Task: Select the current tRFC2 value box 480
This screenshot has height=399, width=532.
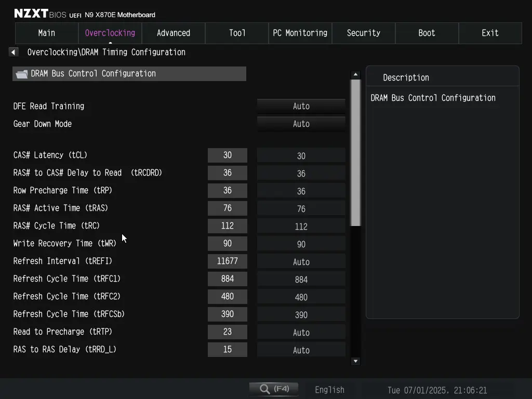Action: click(x=228, y=296)
